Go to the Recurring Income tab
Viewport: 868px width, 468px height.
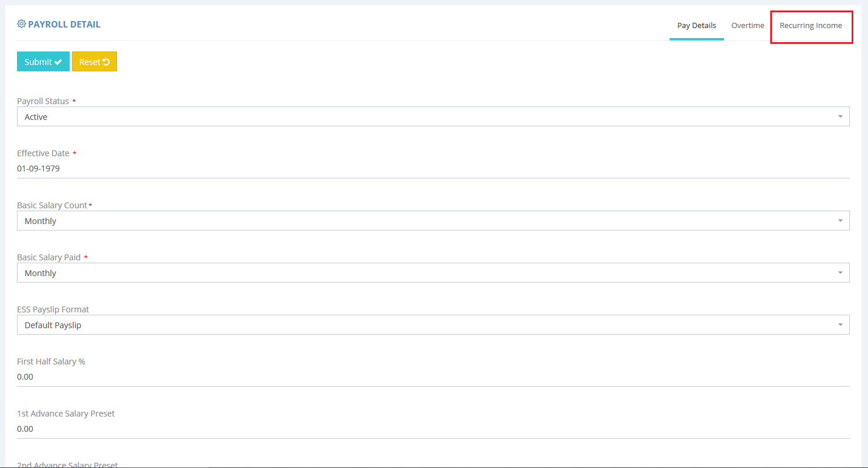tap(811, 26)
